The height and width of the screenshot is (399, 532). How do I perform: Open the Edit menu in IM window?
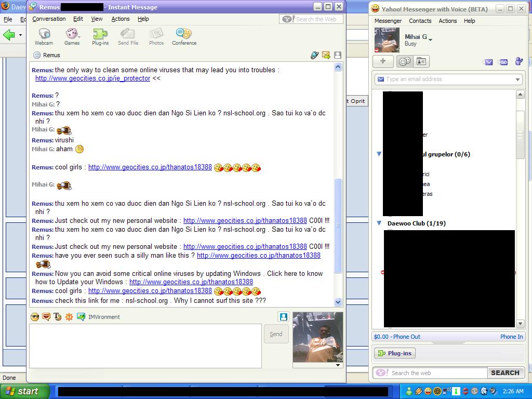[x=78, y=19]
